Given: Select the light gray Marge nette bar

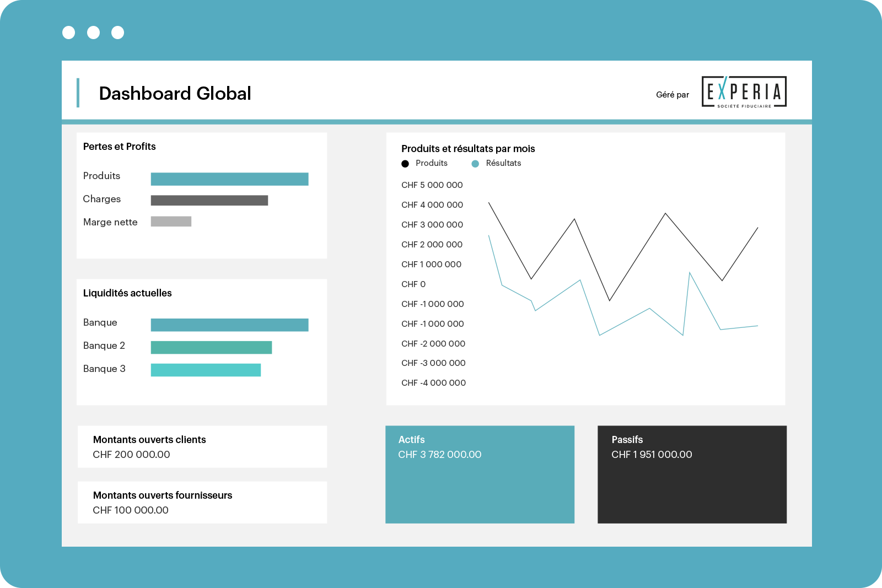Looking at the screenshot, I should pos(171,222).
